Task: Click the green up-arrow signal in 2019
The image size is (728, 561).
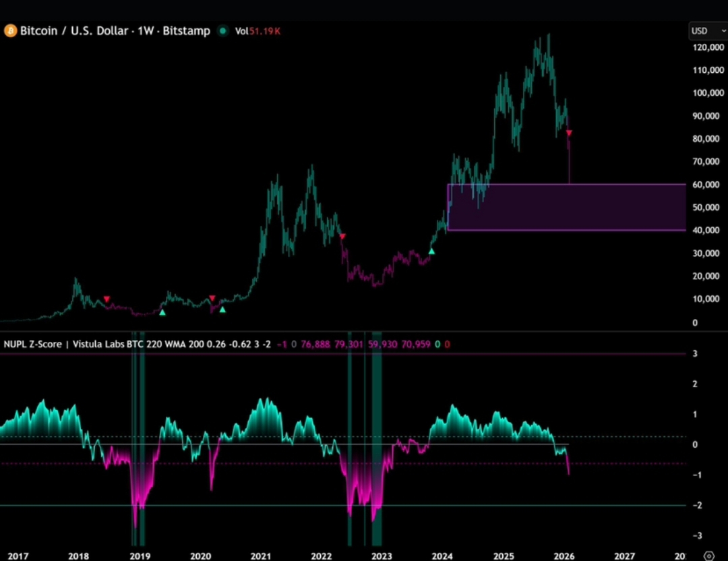Action: pyautogui.click(x=162, y=313)
